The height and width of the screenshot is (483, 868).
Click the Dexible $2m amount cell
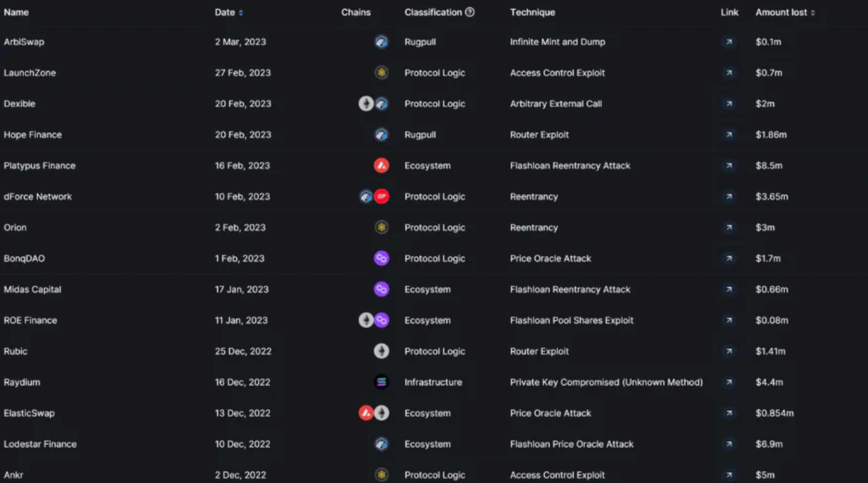765,104
